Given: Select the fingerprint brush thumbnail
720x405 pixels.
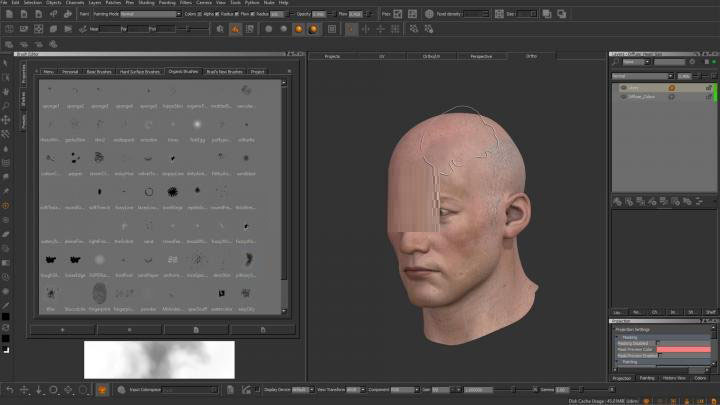Looking at the screenshot, I should (x=99, y=294).
